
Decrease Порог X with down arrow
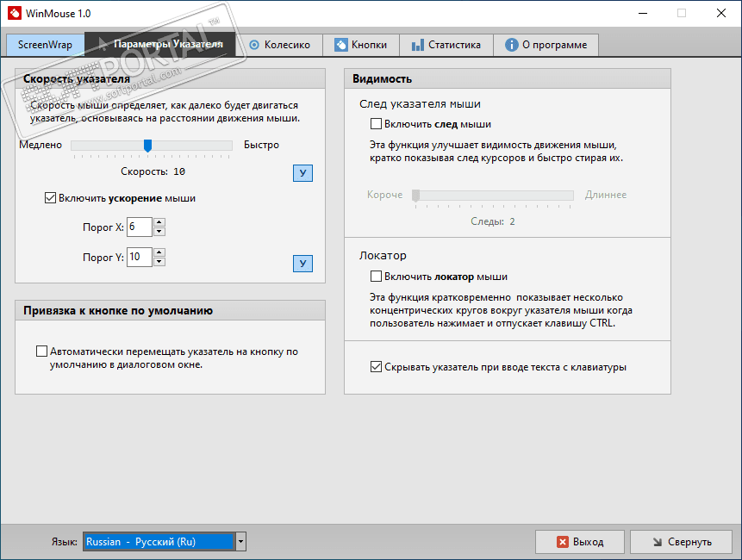[159, 231]
